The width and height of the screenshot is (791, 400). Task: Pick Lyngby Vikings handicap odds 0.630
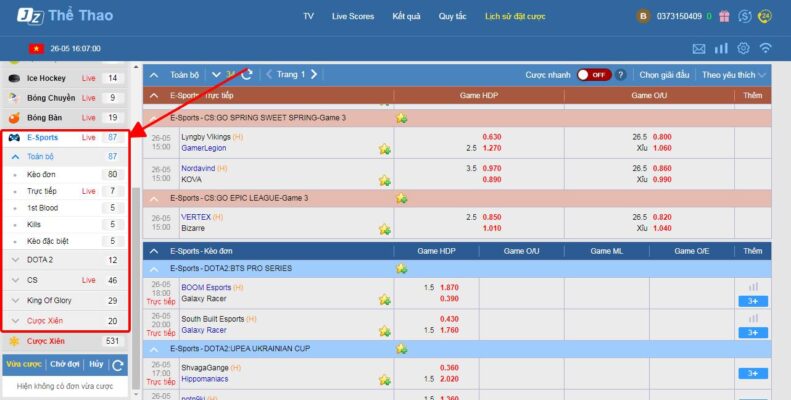click(x=491, y=137)
